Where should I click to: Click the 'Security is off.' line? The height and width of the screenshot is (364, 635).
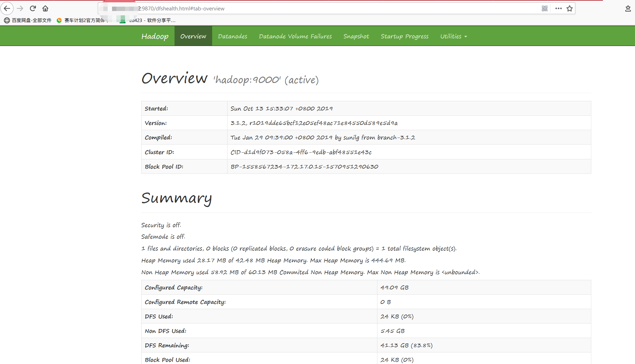click(x=161, y=225)
